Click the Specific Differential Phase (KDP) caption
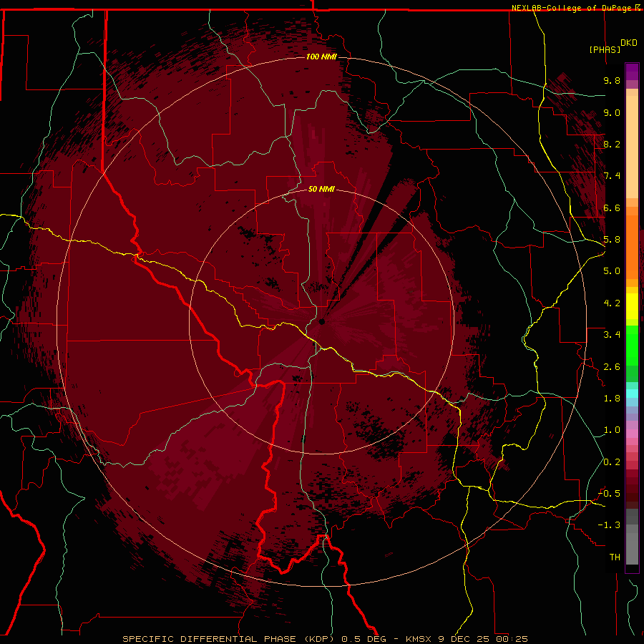Viewport: 644px width, 644px height. pyautogui.click(x=228, y=639)
